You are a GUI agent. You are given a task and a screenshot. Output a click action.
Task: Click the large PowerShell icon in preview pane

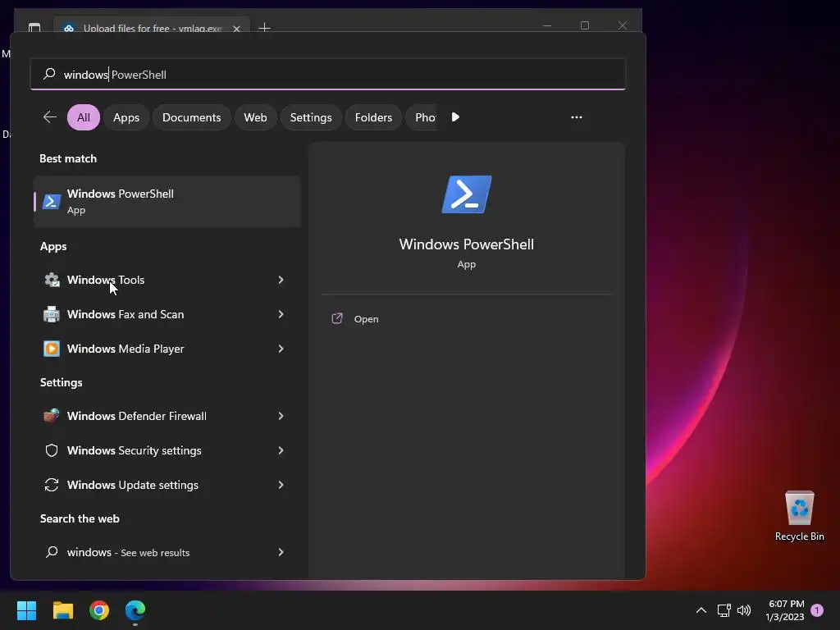tap(467, 194)
